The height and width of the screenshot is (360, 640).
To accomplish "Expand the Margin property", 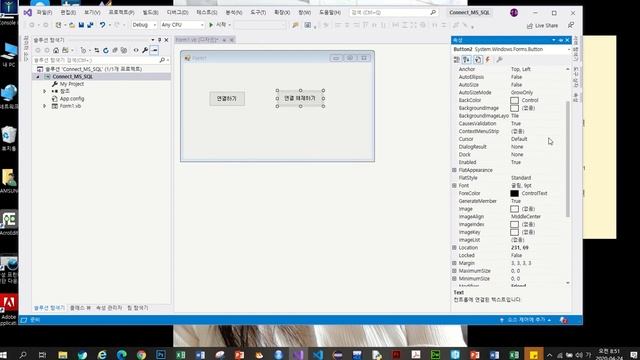I will coord(454,263).
